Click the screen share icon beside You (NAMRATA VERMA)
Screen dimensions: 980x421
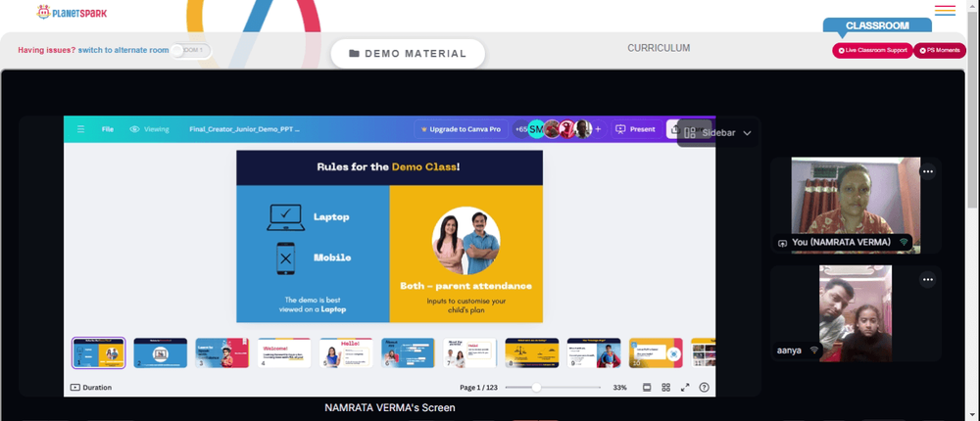[782, 243]
